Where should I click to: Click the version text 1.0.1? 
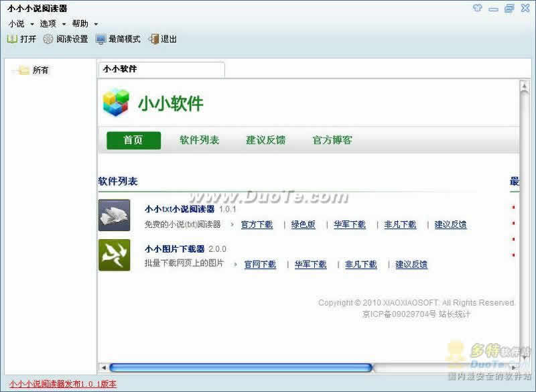point(227,209)
